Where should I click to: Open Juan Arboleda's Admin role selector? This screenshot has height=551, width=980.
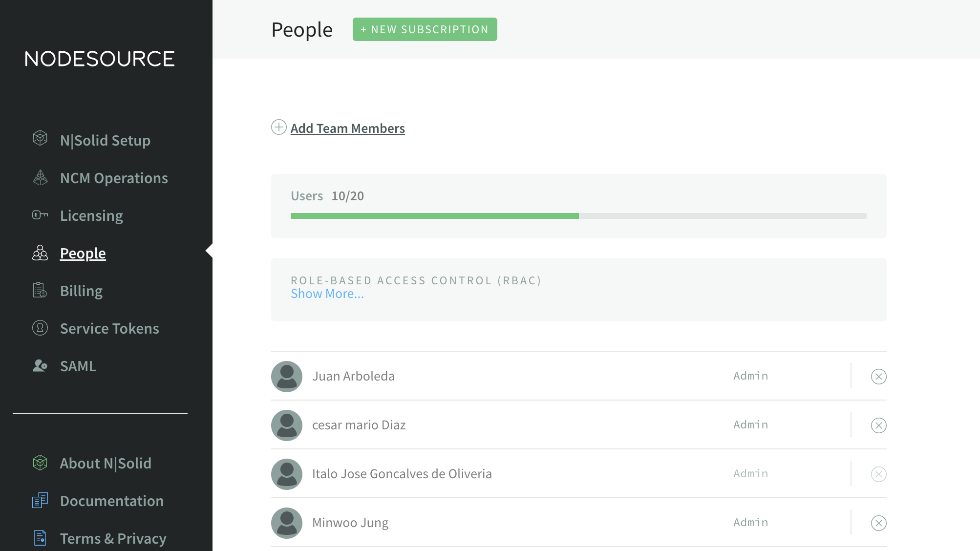pos(750,376)
